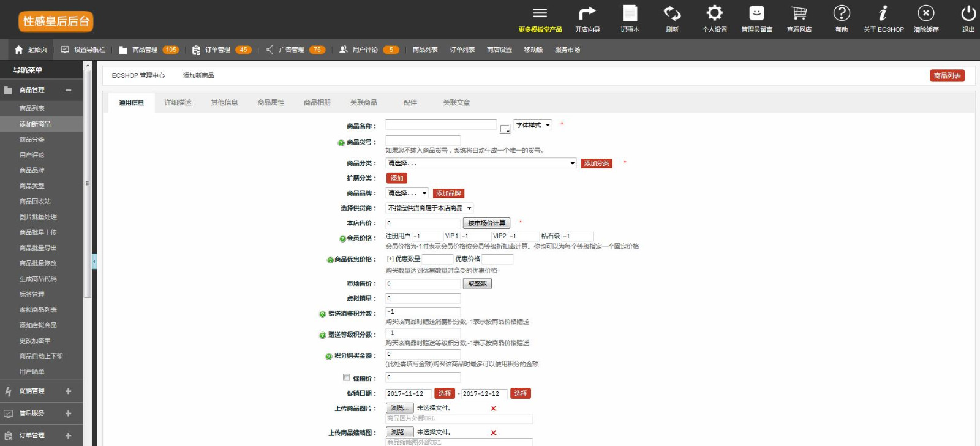Open the font style (字体样式) dropdown
Screen dimensions: 980x446
(532, 125)
